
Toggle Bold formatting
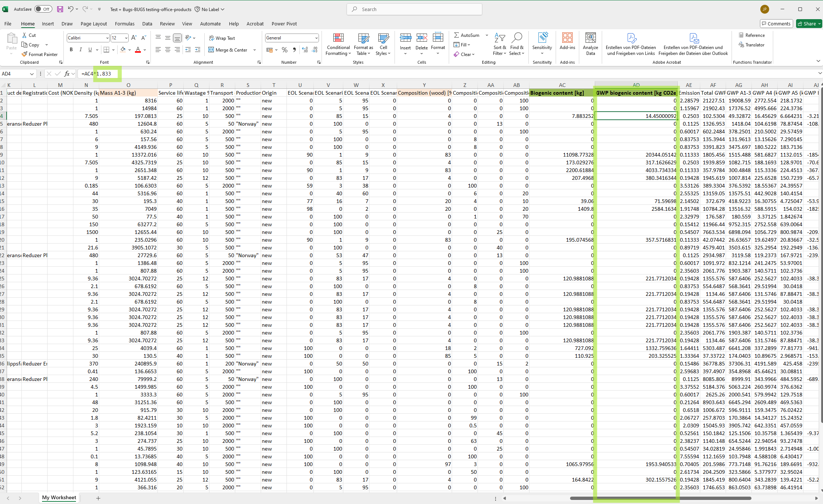pos(71,50)
